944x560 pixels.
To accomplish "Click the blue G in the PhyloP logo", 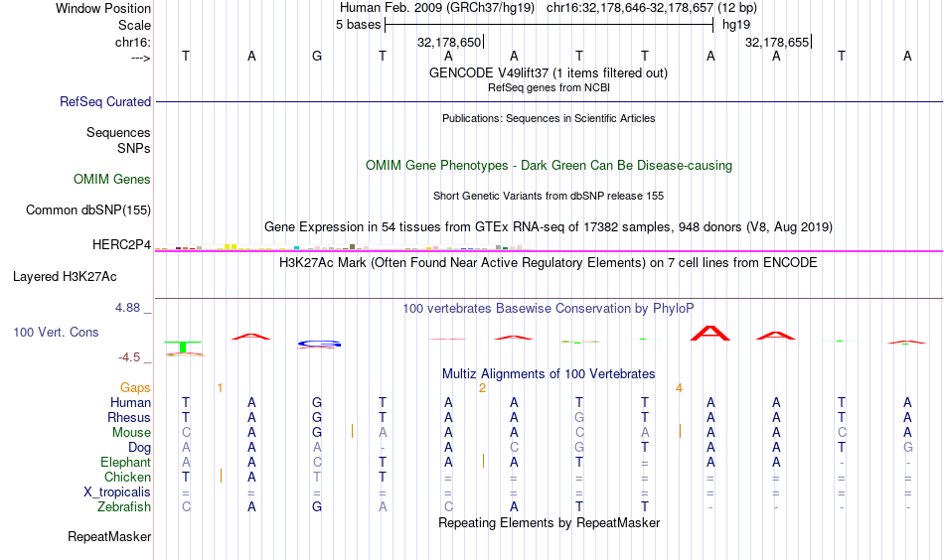I will (x=319, y=345).
